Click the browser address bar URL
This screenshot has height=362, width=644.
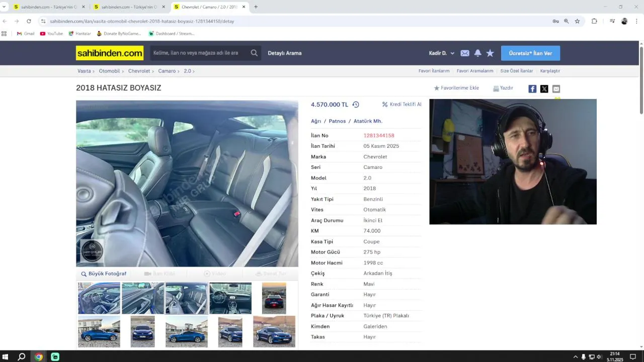pyautogui.click(x=142, y=21)
